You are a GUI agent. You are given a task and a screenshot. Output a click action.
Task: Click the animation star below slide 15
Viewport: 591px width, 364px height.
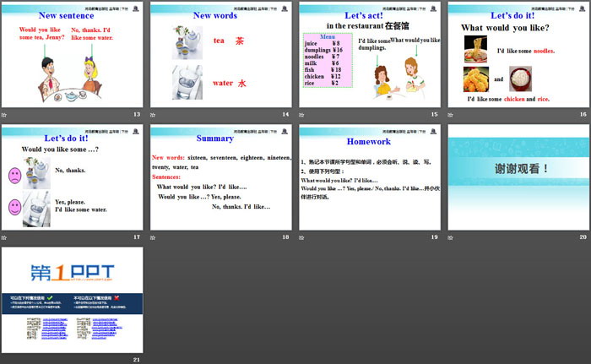pyautogui.click(x=301, y=113)
